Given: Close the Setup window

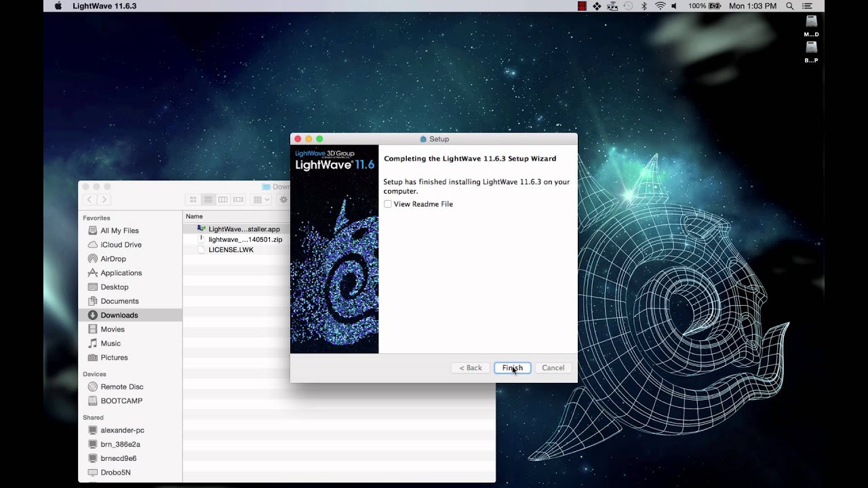Looking at the screenshot, I should [x=298, y=139].
